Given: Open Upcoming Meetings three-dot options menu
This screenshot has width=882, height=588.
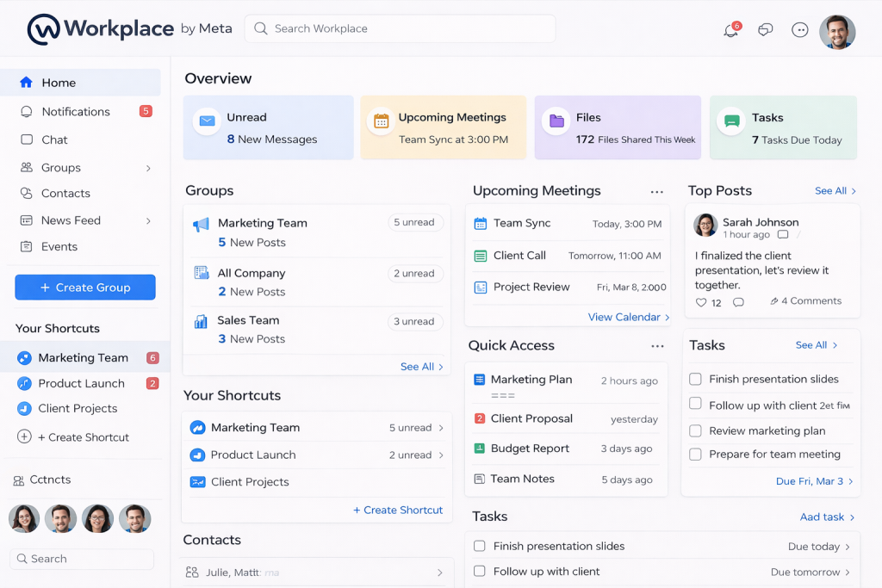Looking at the screenshot, I should tap(656, 192).
